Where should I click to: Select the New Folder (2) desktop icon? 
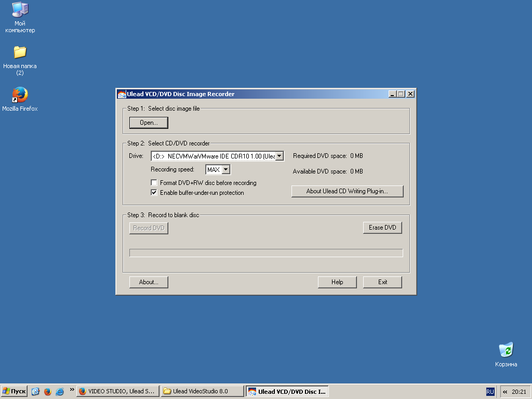pos(20,52)
